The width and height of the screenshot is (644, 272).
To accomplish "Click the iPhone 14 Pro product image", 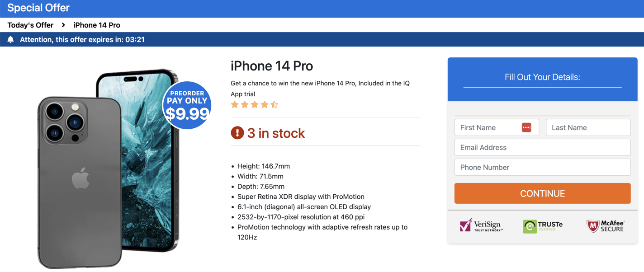I will click(x=109, y=169).
